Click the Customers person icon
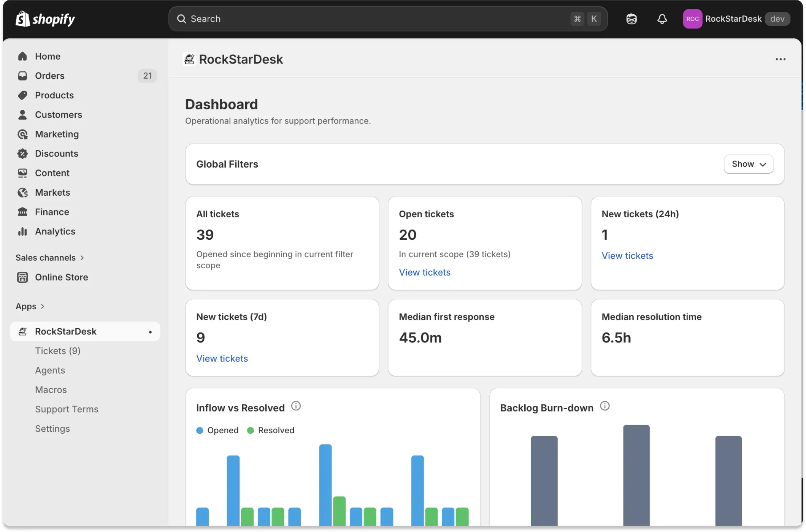Image resolution: width=806 pixels, height=532 pixels. coord(22,114)
